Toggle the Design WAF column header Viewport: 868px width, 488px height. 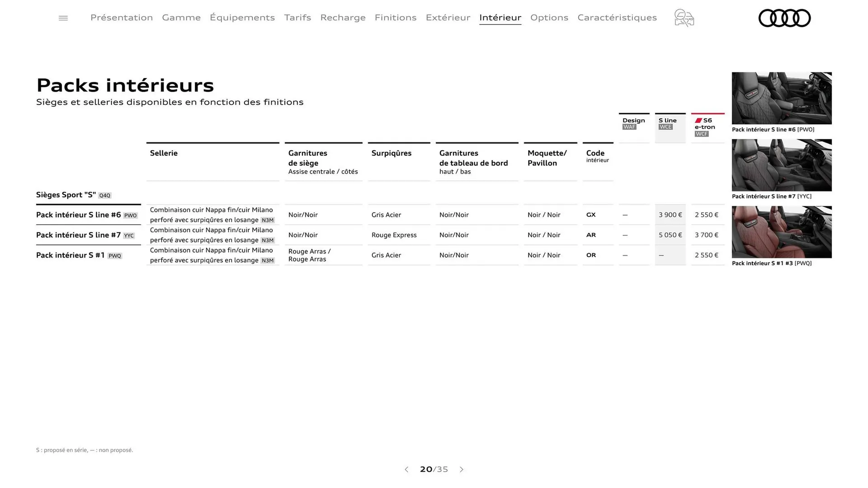point(634,123)
